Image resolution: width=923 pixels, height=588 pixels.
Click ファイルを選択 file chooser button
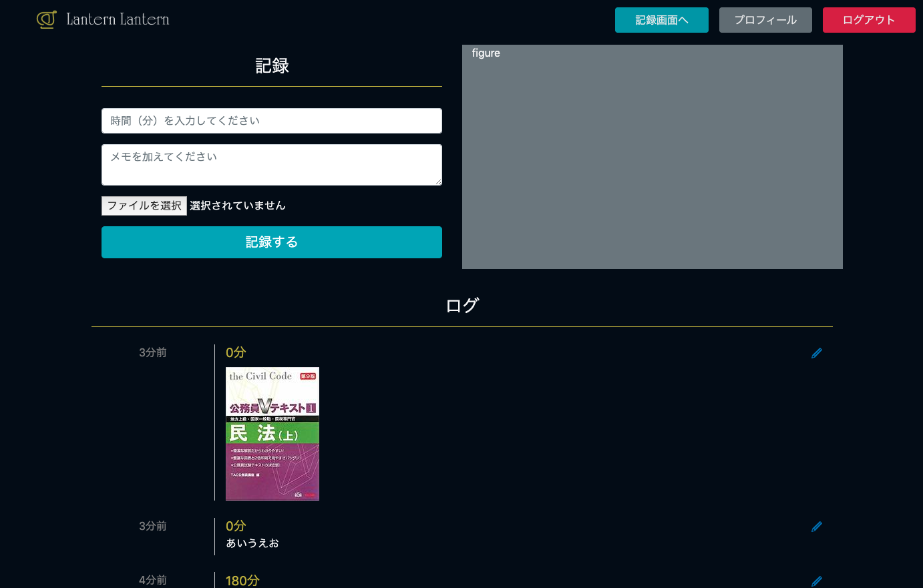(x=144, y=206)
